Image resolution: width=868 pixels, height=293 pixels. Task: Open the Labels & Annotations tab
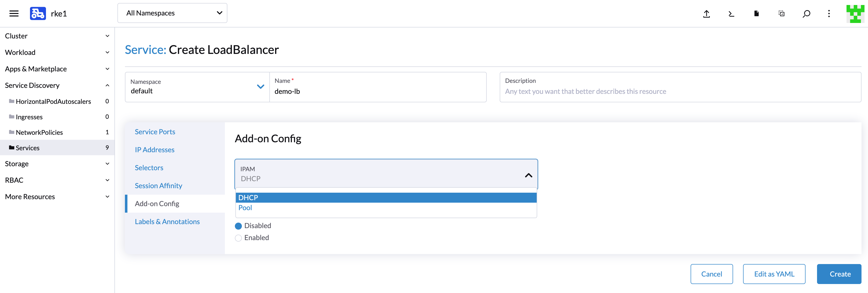pyautogui.click(x=167, y=222)
